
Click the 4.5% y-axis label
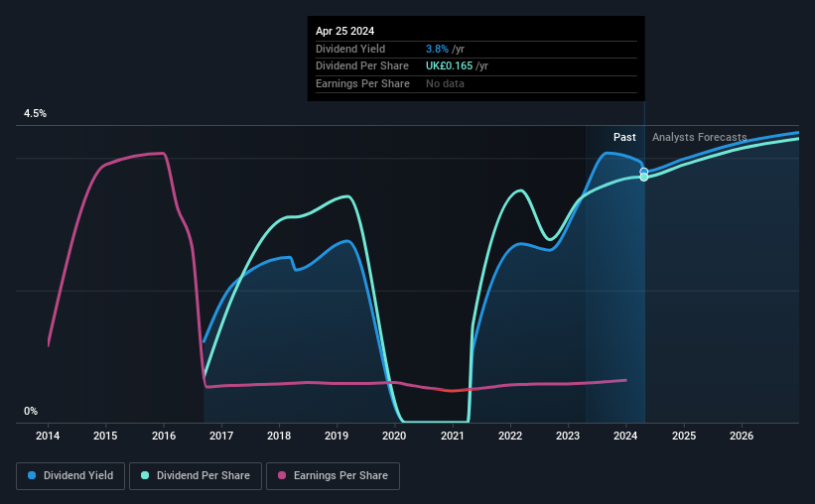click(35, 114)
